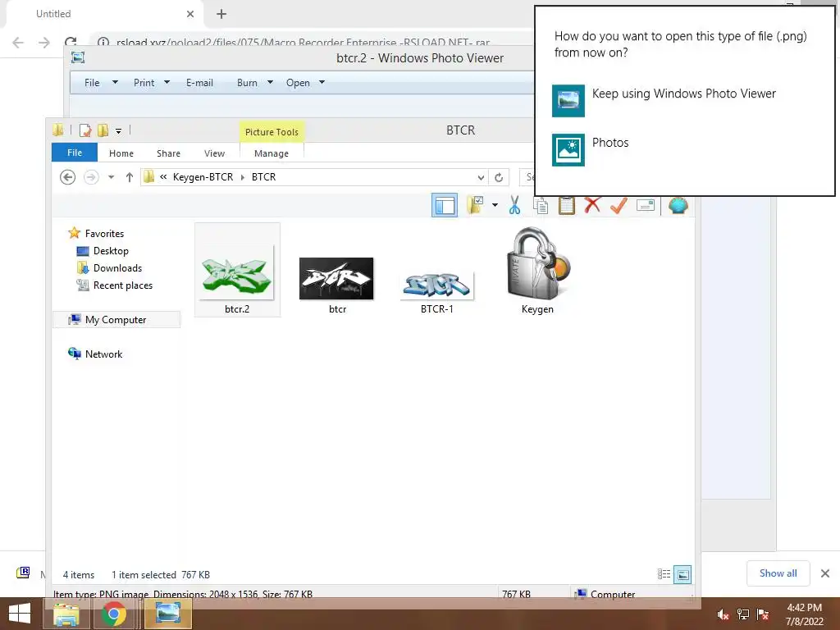Click the teal shell icon in toolbar
The image size is (840, 630).
pos(678,205)
